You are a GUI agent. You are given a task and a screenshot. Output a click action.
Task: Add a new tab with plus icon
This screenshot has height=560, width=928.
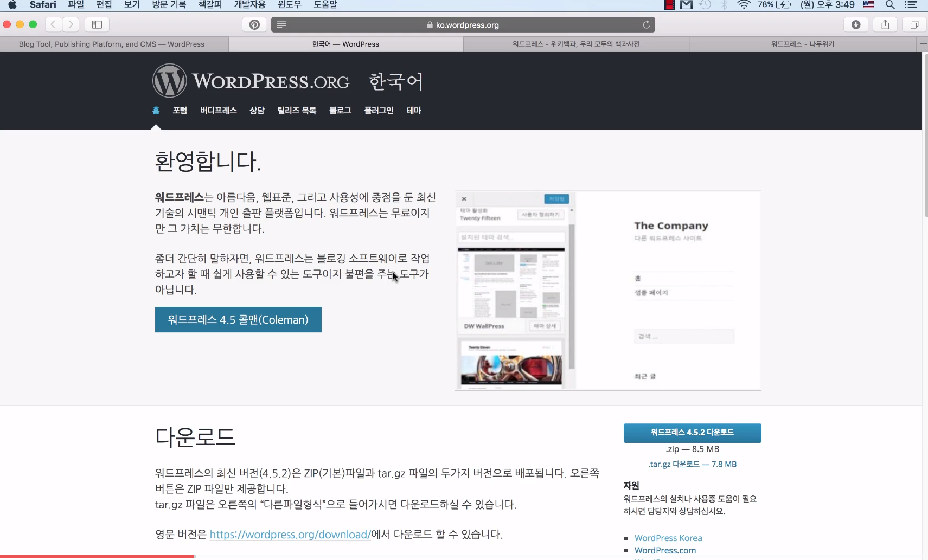[923, 44]
